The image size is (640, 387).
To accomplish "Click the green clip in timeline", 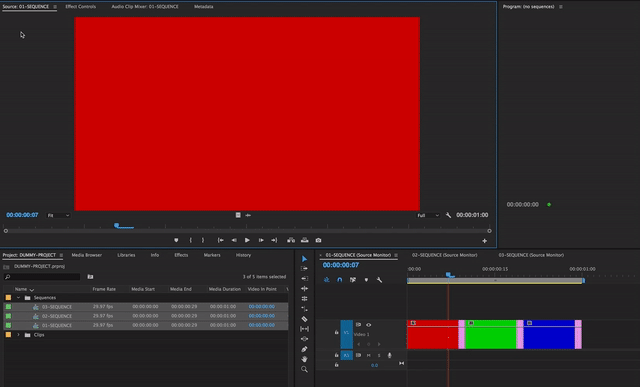I will coord(491,334).
